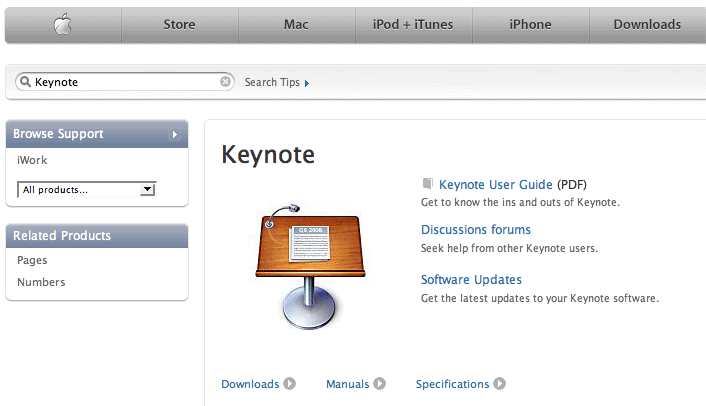This screenshot has width=706, height=406.
Task: Open the Software Updates link
Action: [x=471, y=280]
